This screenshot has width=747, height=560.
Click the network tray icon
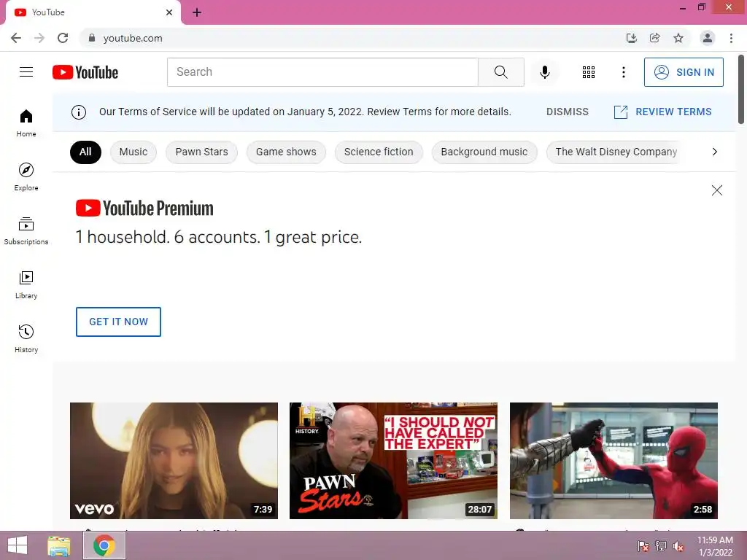click(x=661, y=547)
